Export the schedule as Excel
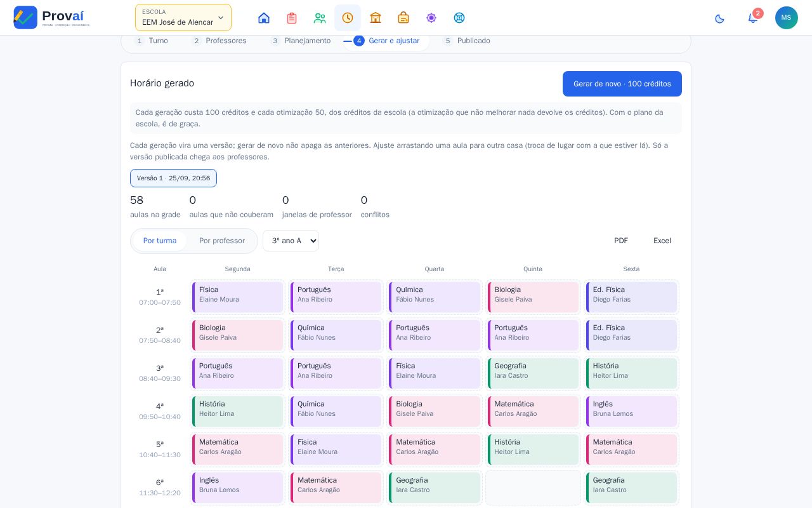The image size is (812, 508). [662, 241]
